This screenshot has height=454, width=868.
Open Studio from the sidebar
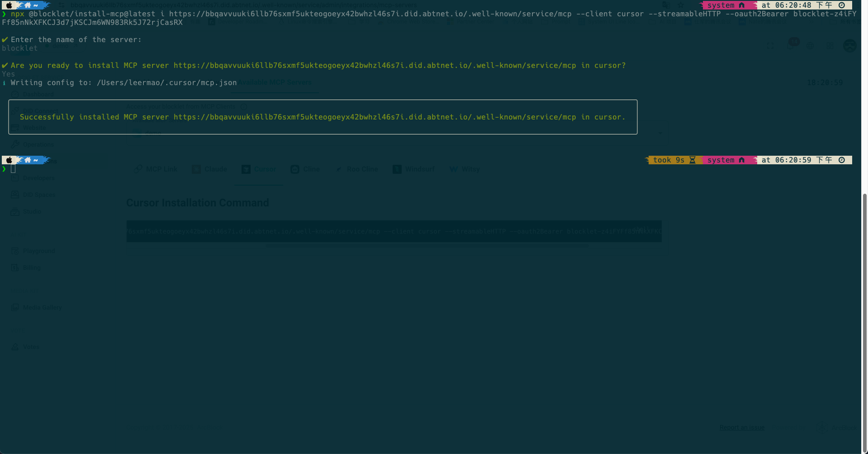tap(32, 211)
